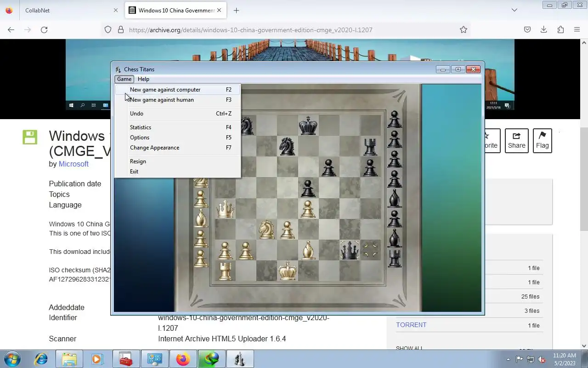This screenshot has height=368, width=588.
Task: Select the black queen next to highlighted square
Action: click(x=350, y=250)
